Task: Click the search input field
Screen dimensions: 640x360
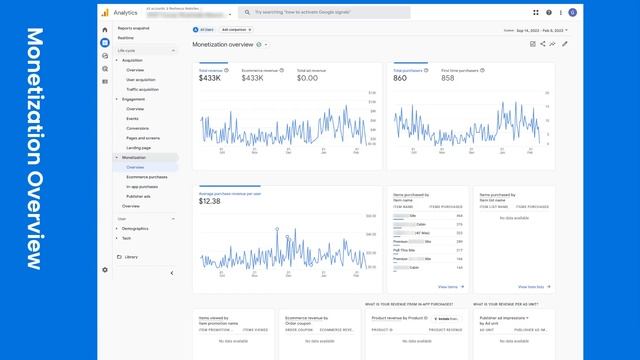Action: pos(324,12)
